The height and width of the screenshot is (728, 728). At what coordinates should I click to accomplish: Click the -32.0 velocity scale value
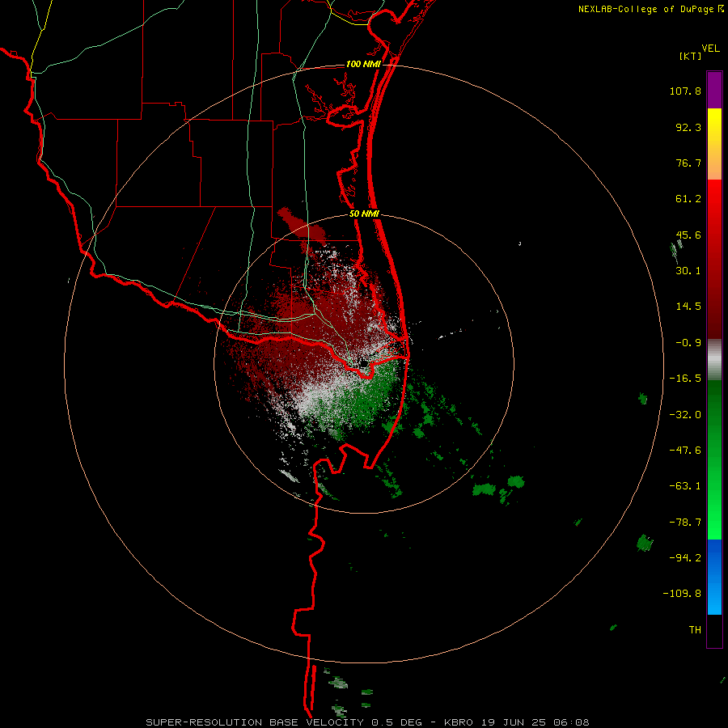(685, 415)
